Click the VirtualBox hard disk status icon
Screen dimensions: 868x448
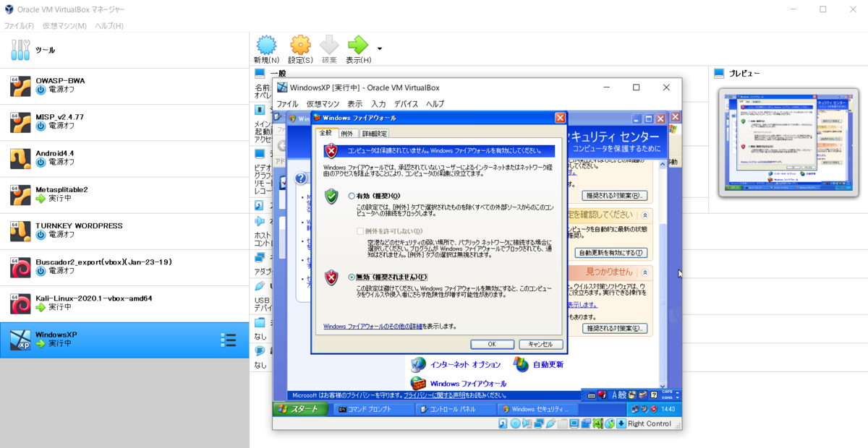pyautogui.click(x=503, y=423)
